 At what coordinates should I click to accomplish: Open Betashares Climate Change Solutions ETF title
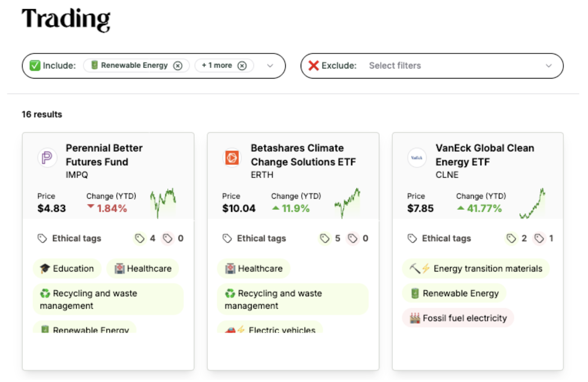click(303, 155)
